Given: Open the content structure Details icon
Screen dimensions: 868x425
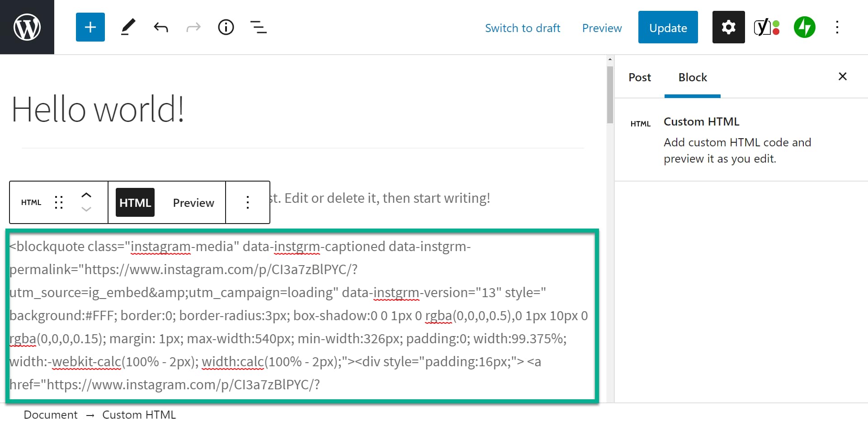Looking at the screenshot, I should click(x=226, y=27).
